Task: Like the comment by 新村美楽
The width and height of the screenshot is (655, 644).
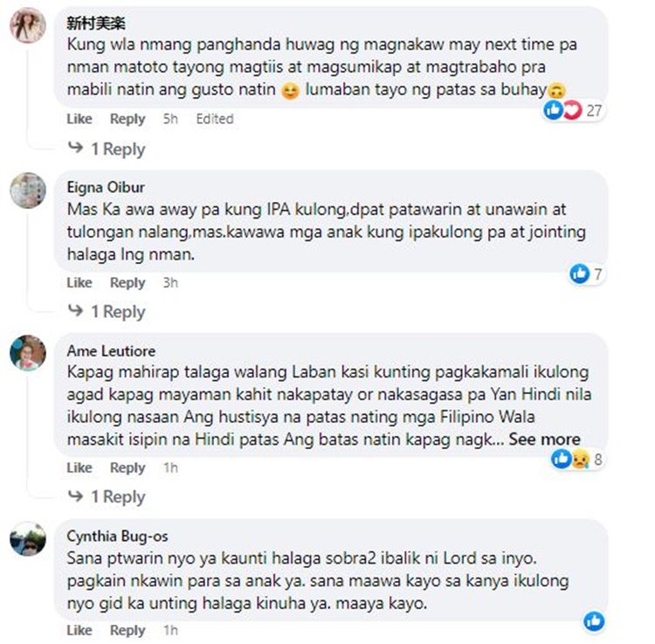Action: tap(79, 119)
